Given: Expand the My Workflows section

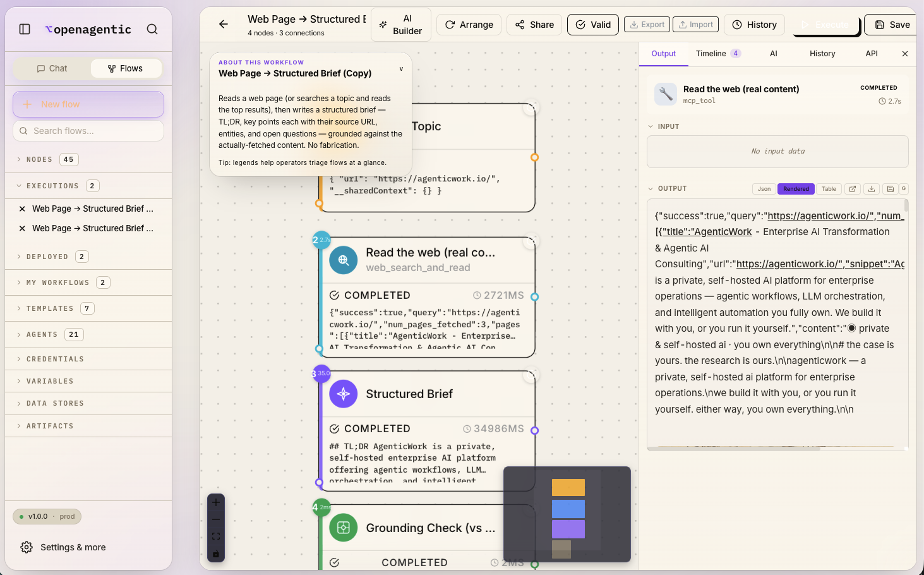Looking at the screenshot, I should click(88, 282).
